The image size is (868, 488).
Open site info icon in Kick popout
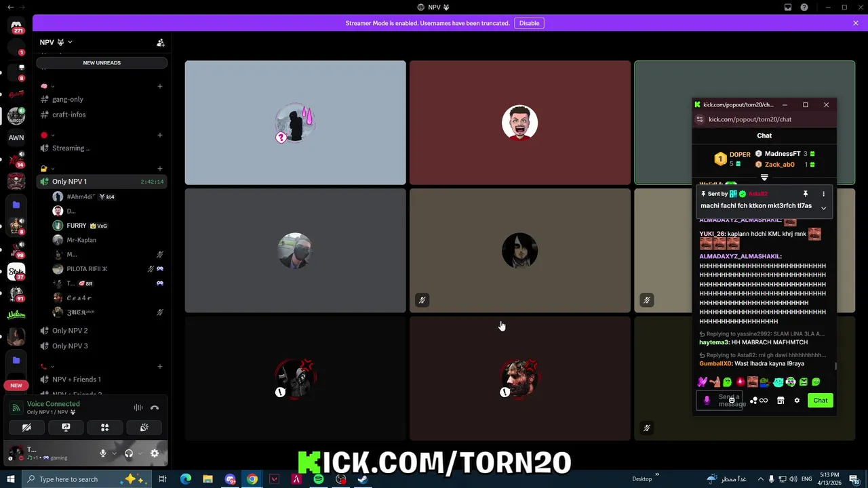coord(700,119)
